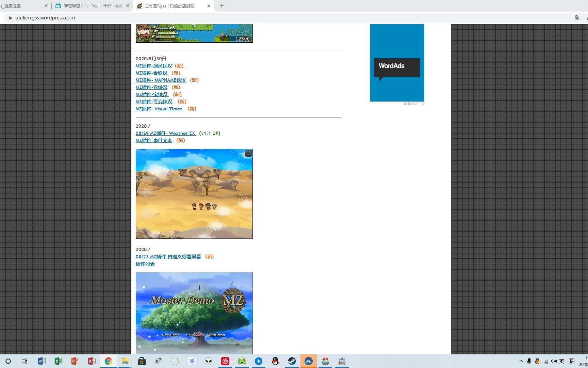The image size is (588, 368).
Task: Open the hamburger menu on desert screenshot
Action: (x=248, y=153)
